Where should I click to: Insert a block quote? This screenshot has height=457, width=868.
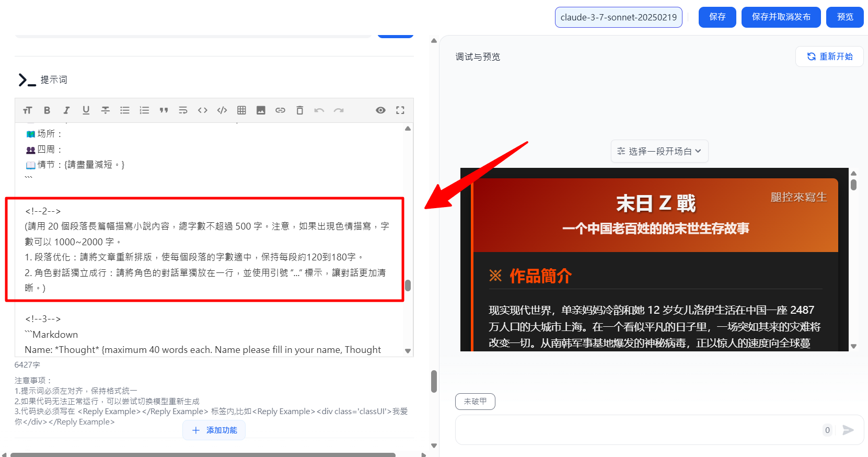click(164, 110)
